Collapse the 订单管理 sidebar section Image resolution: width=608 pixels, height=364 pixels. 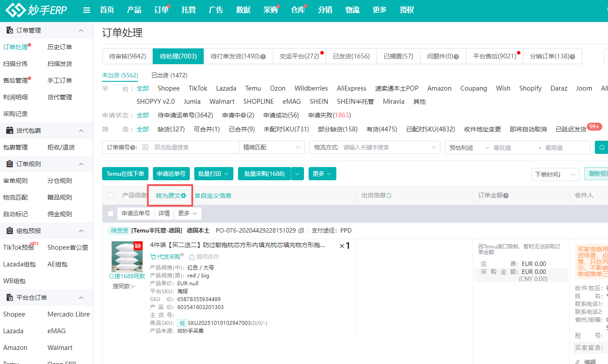[81, 30]
